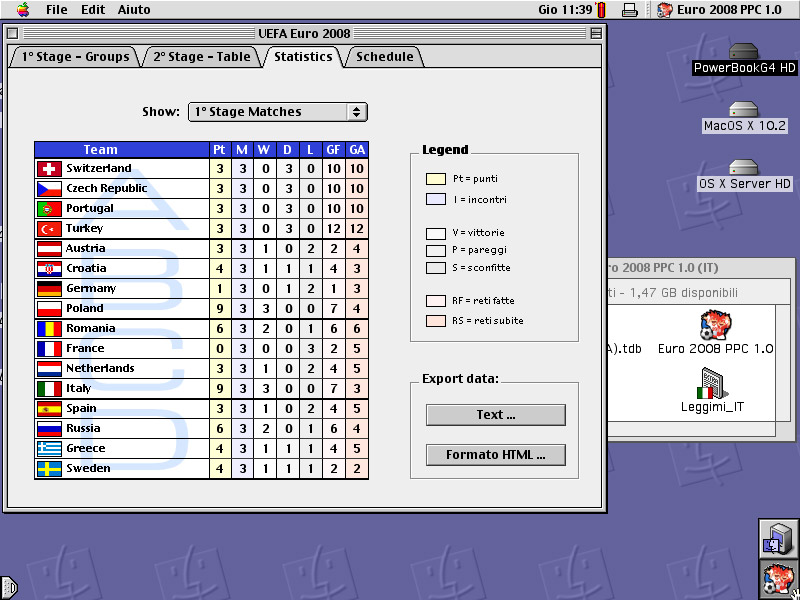Collapse the UEFA Euro 2008 window with the windowshade box
Image resolution: width=800 pixels, height=600 pixels.
595,34
